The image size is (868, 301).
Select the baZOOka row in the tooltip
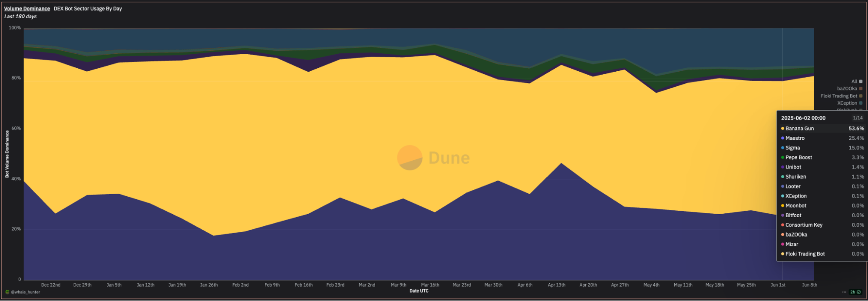[822, 235]
